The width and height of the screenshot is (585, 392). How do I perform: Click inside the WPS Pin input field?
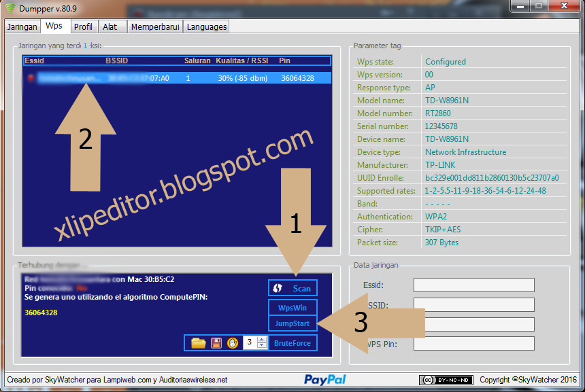(474, 344)
